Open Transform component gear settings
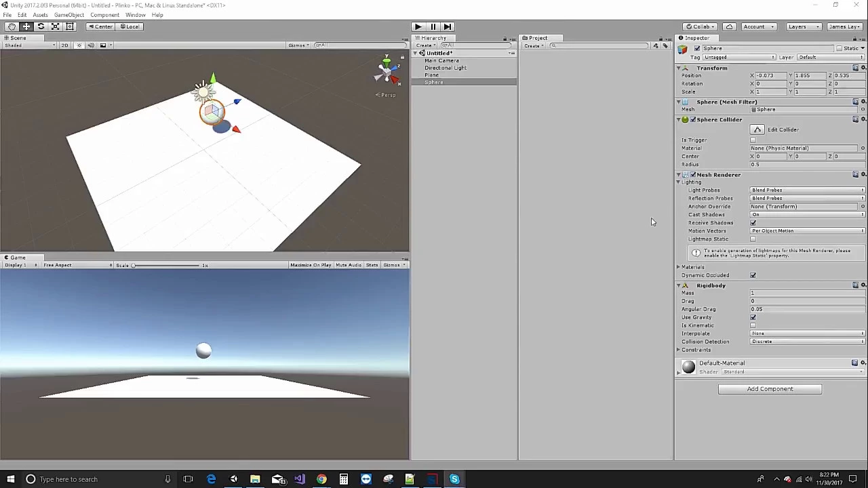This screenshot has height=488, width=868. (x=863, y=68)
